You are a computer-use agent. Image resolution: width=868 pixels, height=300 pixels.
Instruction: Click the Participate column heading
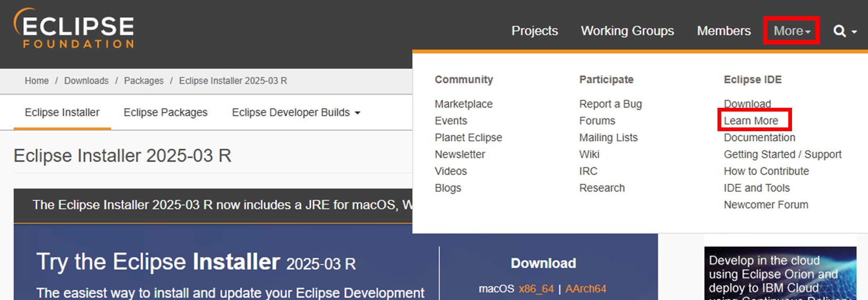click(606, 80)
